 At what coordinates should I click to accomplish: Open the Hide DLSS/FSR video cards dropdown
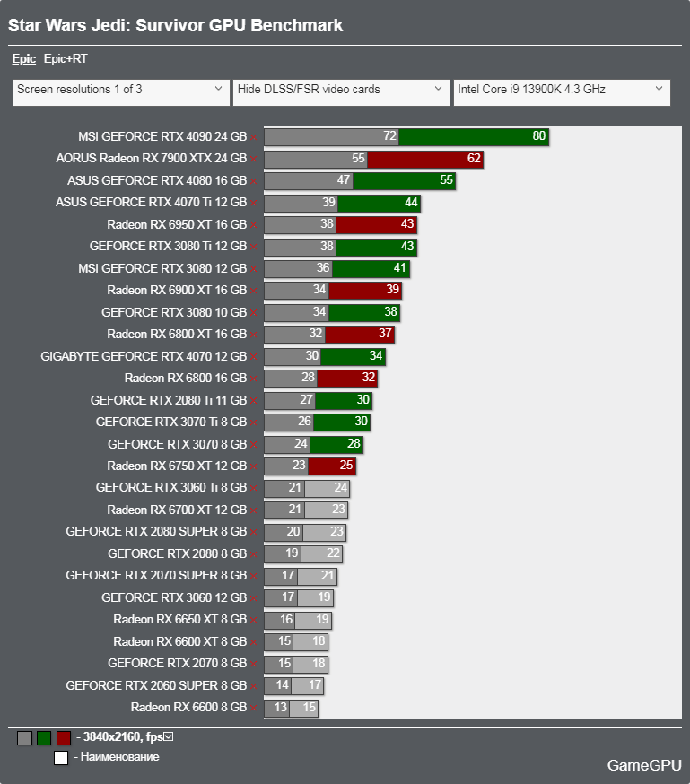pos(341,92)
